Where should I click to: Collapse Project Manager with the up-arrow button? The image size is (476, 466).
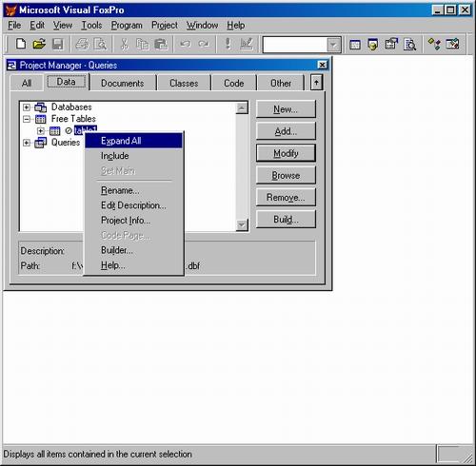coord(316,83)
